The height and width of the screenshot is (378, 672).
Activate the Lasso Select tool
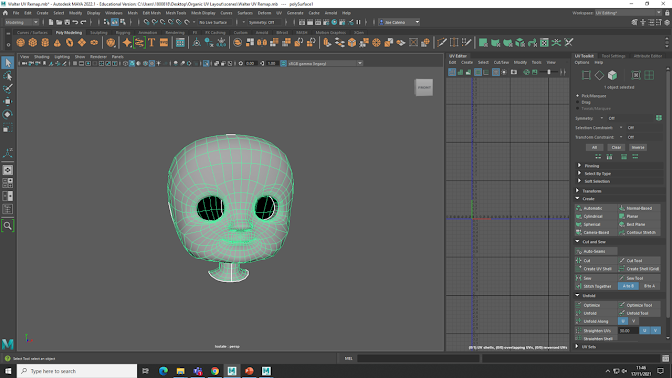point(8,76)
